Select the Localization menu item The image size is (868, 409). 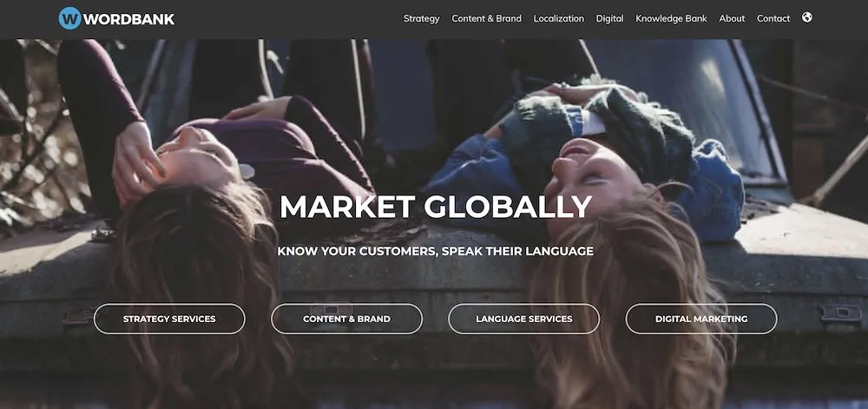558,19
